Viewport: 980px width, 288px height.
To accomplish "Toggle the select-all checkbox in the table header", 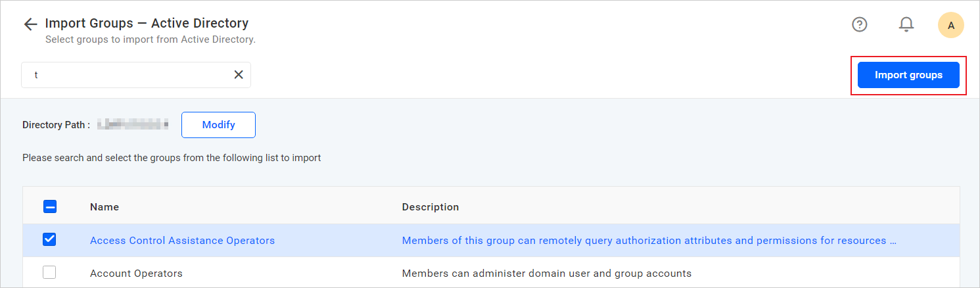I will click(50, 206).
